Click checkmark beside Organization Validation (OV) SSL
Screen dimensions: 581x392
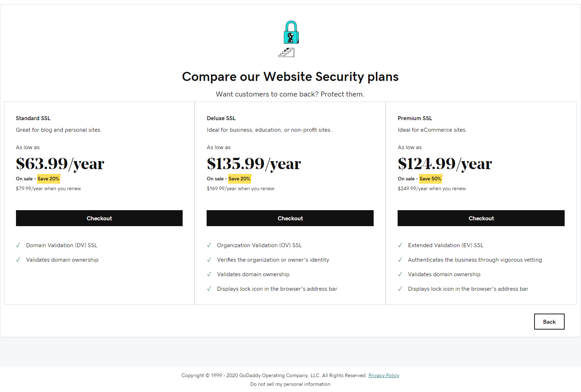(x=209, y=245)
